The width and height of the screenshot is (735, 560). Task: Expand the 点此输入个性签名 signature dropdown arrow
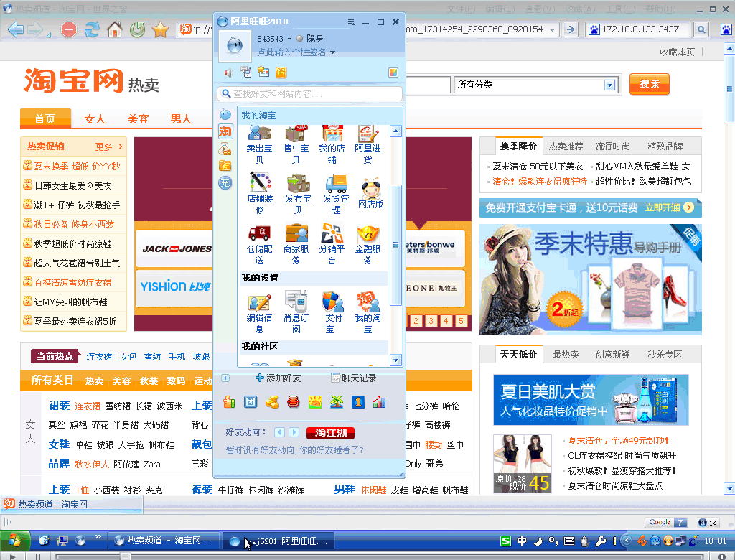click(332, 52)
